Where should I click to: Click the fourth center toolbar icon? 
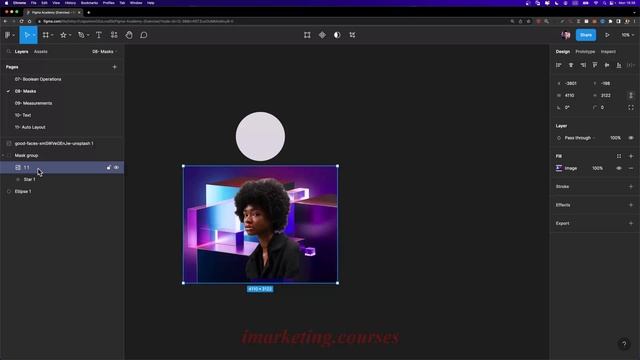[352, 35]
